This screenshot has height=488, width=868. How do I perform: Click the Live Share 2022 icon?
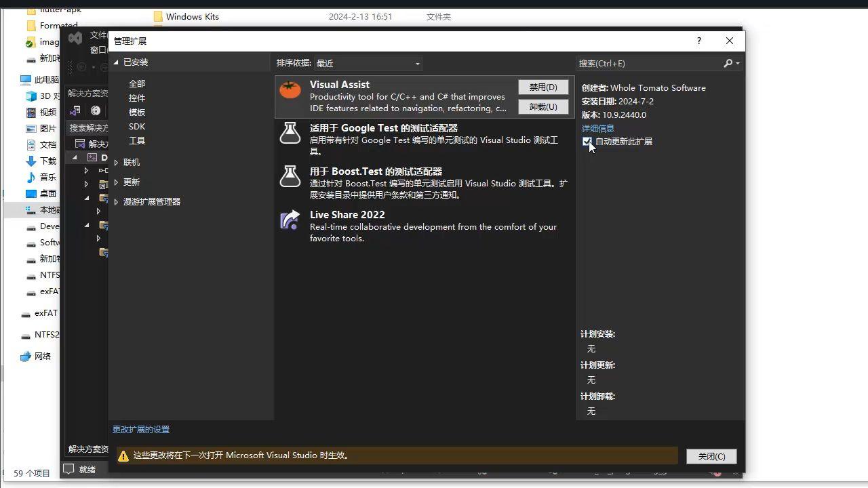(x=290, y=220)
